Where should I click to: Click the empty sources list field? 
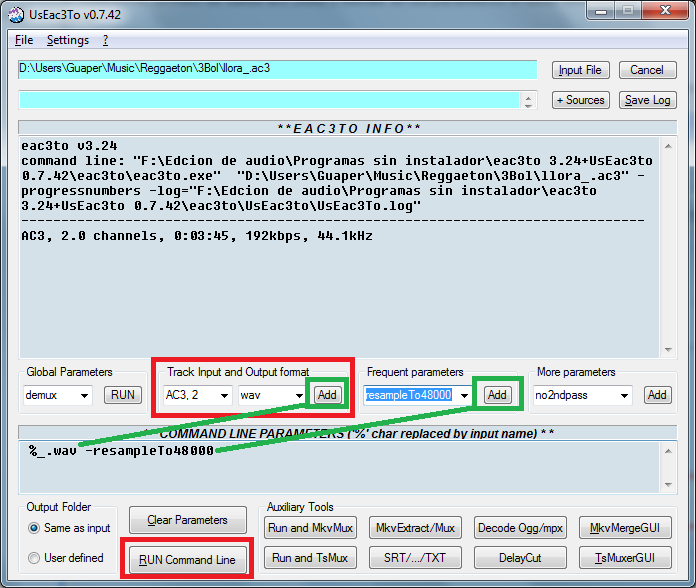tap(269, 100)
